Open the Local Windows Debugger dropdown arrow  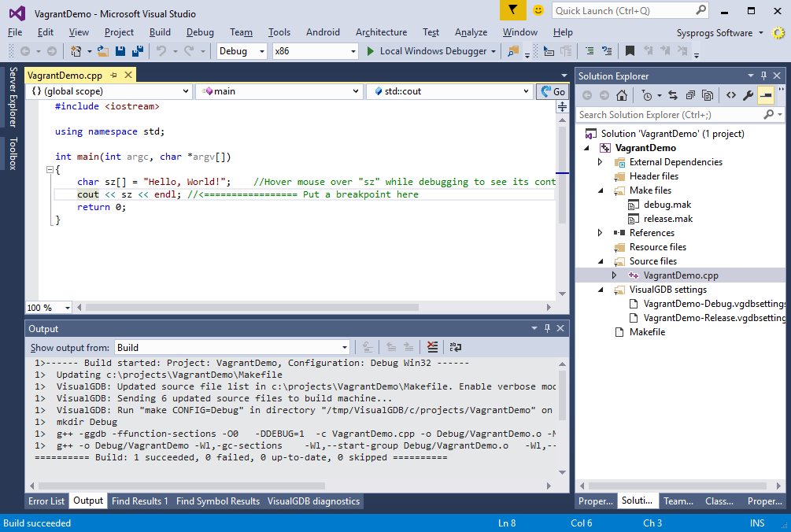493,51
